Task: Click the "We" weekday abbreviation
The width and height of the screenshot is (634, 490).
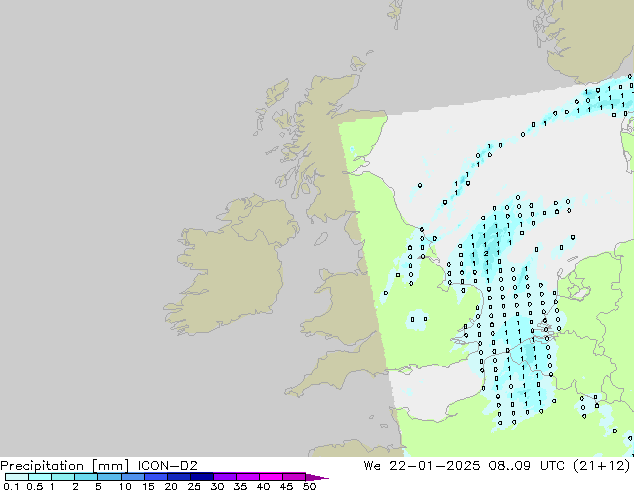Action: coord(372,466)
